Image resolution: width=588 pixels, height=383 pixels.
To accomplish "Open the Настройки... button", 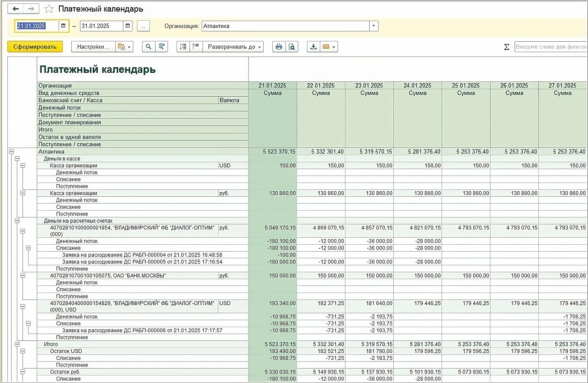I will pyautogui.click(x=93, y=47).
